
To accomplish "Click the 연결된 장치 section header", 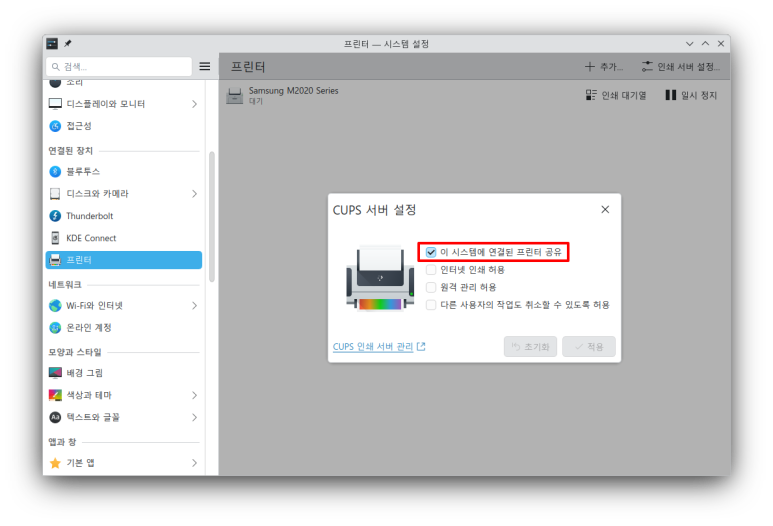I will tap(70, 151).
